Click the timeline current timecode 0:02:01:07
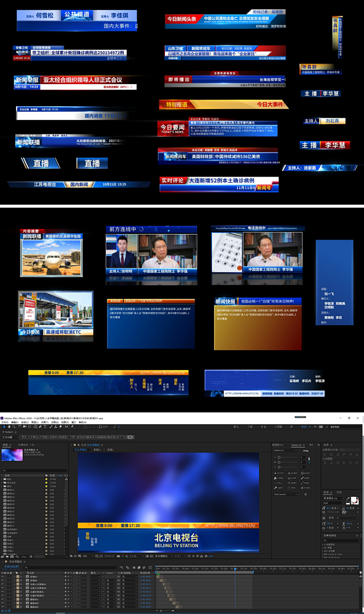The height and width of the screenshot is (614, 364). pos(12,566)
